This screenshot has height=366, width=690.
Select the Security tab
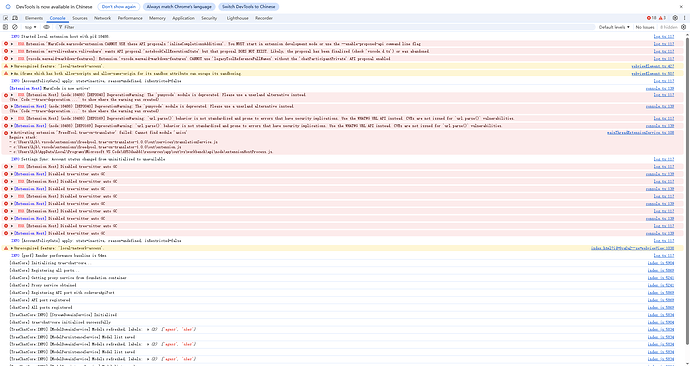(x=209, y=18)
